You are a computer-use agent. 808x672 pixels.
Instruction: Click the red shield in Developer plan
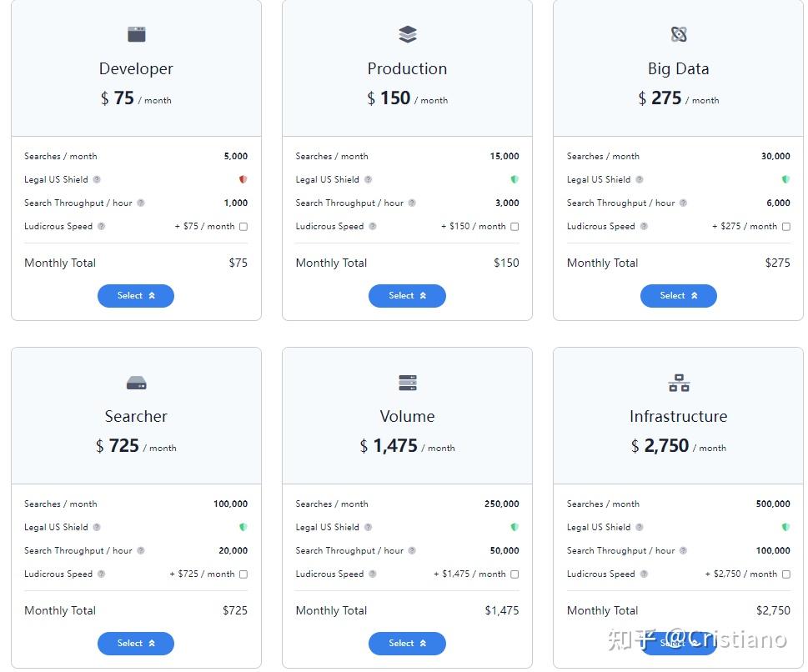[243, 179]
